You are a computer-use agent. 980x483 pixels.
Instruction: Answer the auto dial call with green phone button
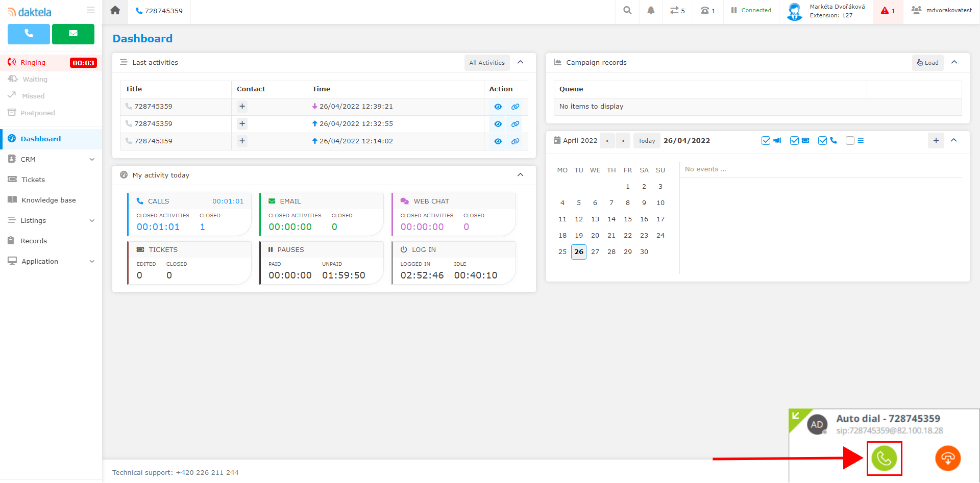(885, 458)
